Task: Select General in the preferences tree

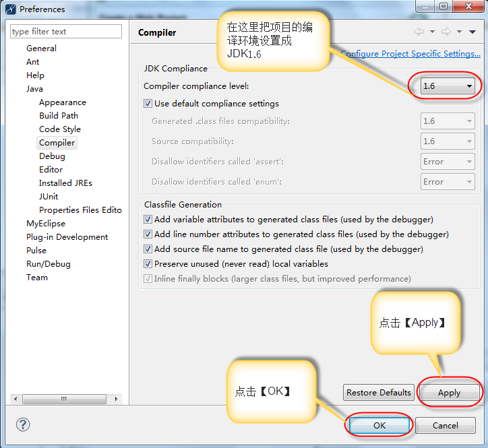Action: point(41,49)
